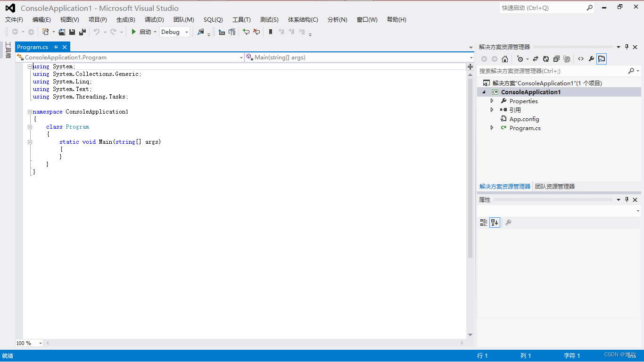Screen dimensions: 644x362
Task: Toggle categorized view in 属性 panel
Action: [x=484, y=222]
